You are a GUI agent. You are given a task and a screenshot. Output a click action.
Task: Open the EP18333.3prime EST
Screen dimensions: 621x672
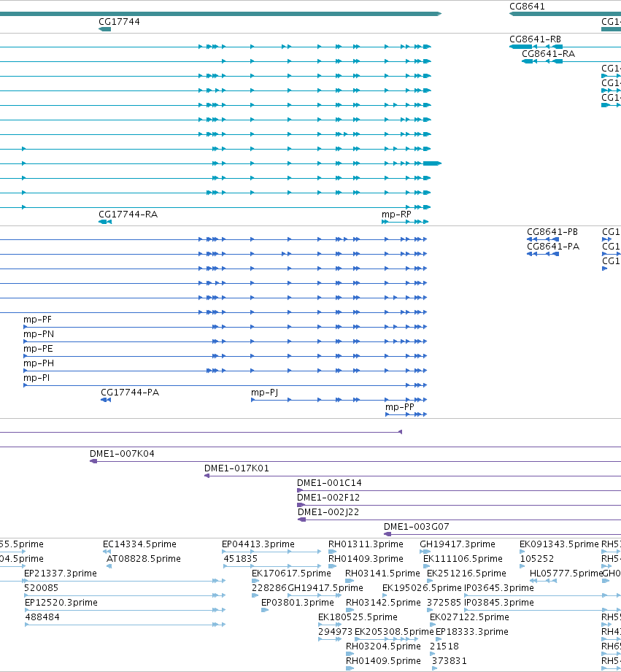click(x=472, y=632)
